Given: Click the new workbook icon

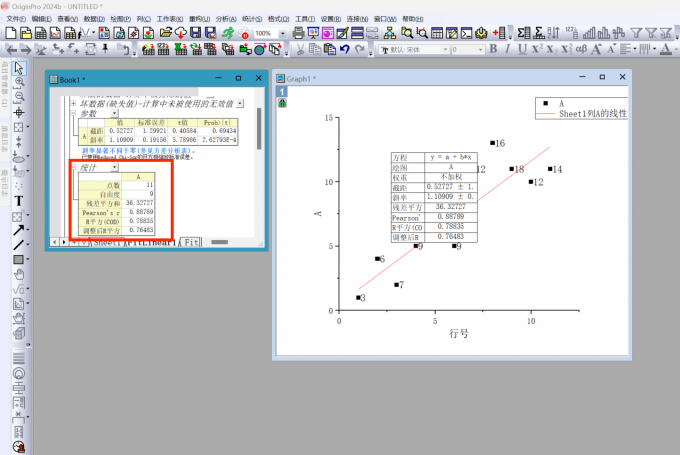Looking at the screenshot, I should (41, 33).
